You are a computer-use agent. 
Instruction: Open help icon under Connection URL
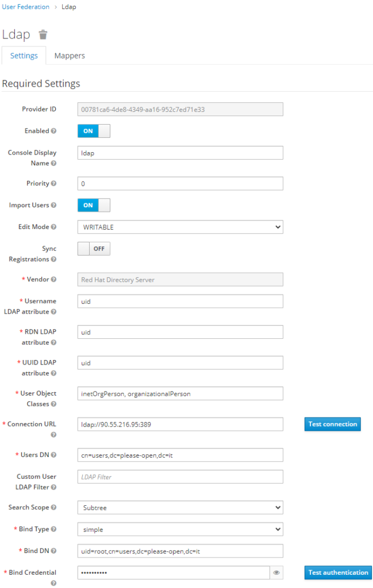click(53, 435)
